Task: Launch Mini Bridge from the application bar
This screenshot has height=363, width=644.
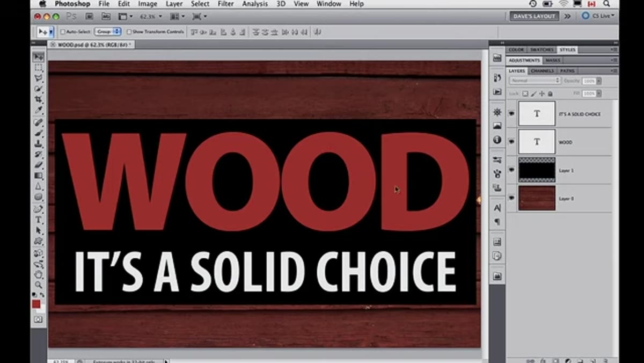Action: [106, 17]
